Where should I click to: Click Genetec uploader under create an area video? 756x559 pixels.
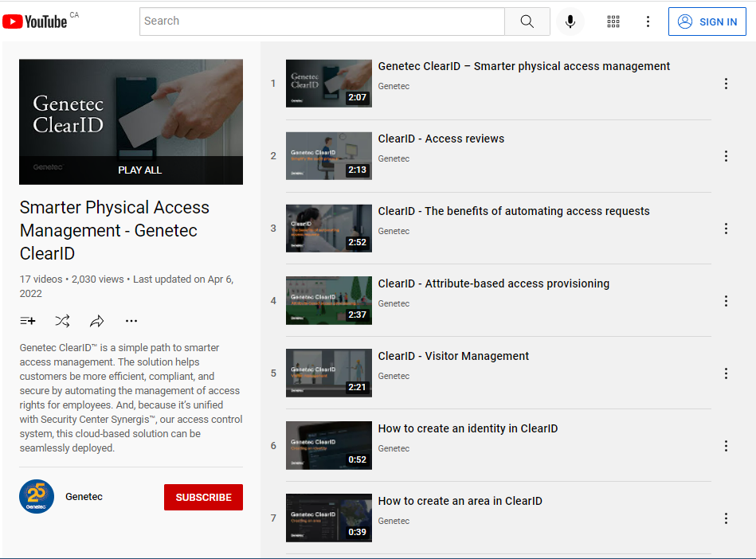click(394, 522)
